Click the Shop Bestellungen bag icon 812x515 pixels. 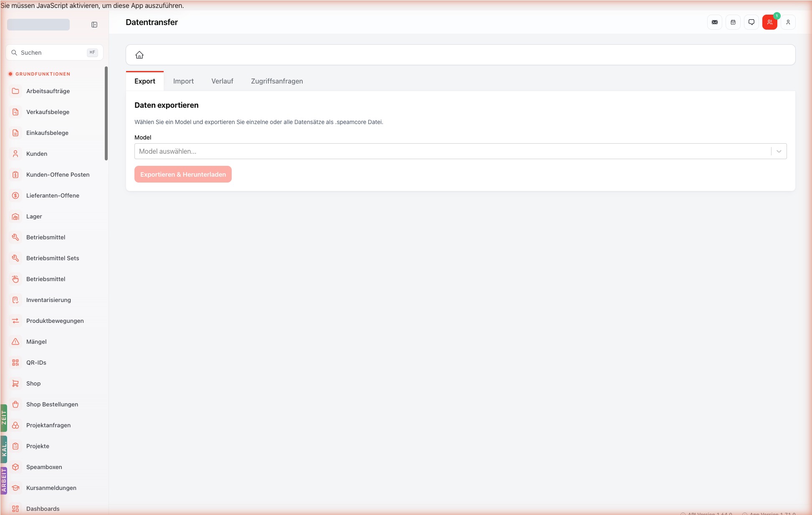[15, 404]
